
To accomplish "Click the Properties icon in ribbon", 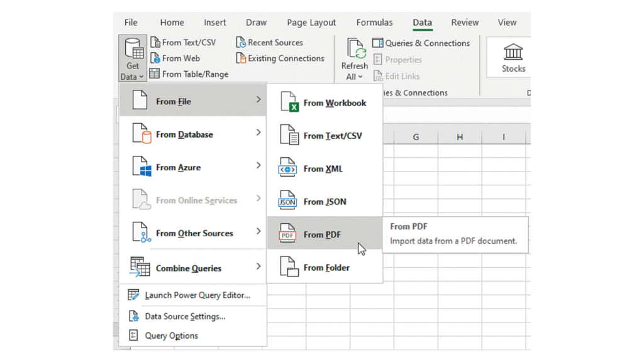I will 378,59.
